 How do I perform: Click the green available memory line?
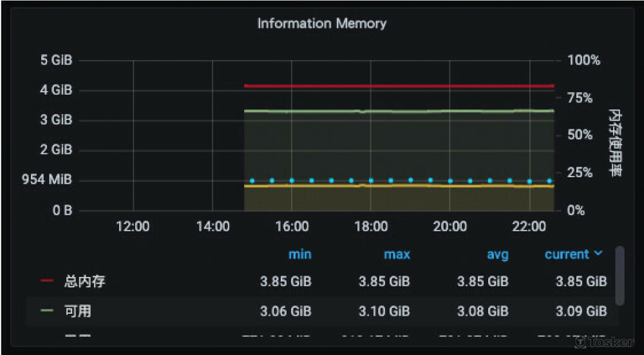click(399, 111)
